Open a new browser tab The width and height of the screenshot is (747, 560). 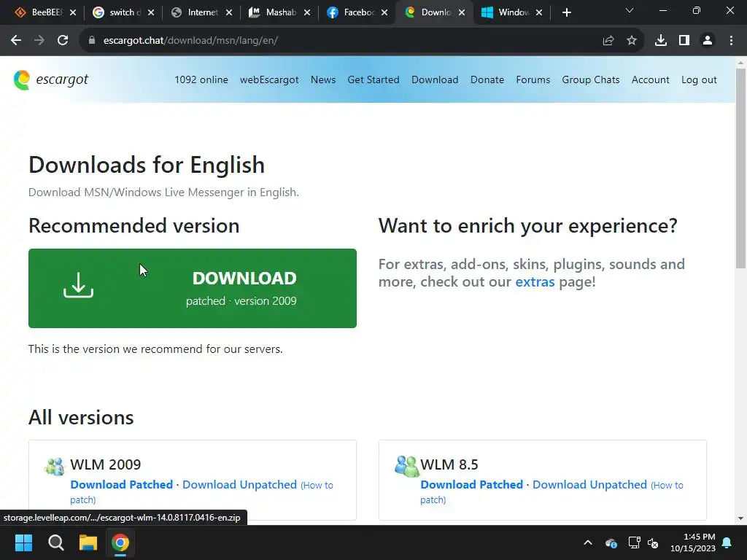coord(566,12)
